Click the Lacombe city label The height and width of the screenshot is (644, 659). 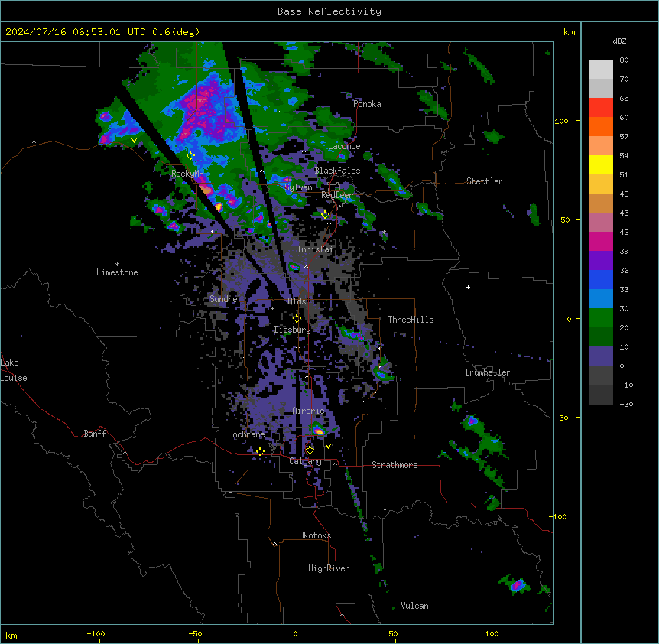tap(344, 146)
